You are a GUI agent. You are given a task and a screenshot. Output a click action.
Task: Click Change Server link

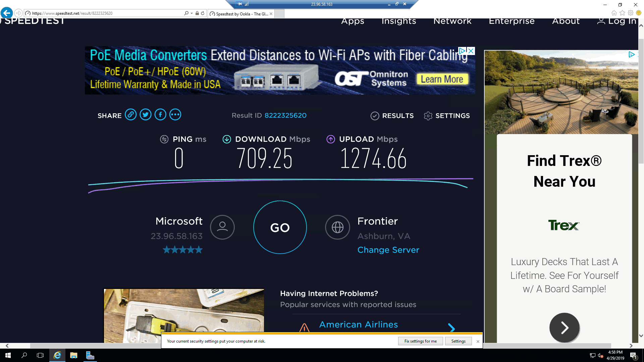point(388,250)
